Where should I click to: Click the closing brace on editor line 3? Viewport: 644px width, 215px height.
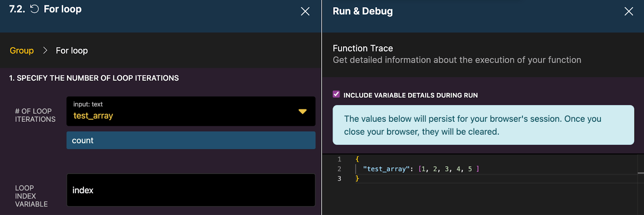pyautogui.click(x=357, y=178)
